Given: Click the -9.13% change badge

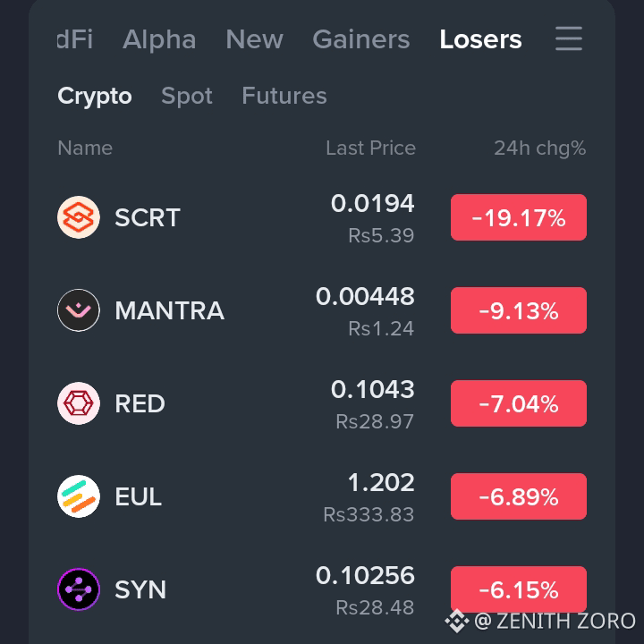Looking at the screenshot, I should click(x=518, y=310).
